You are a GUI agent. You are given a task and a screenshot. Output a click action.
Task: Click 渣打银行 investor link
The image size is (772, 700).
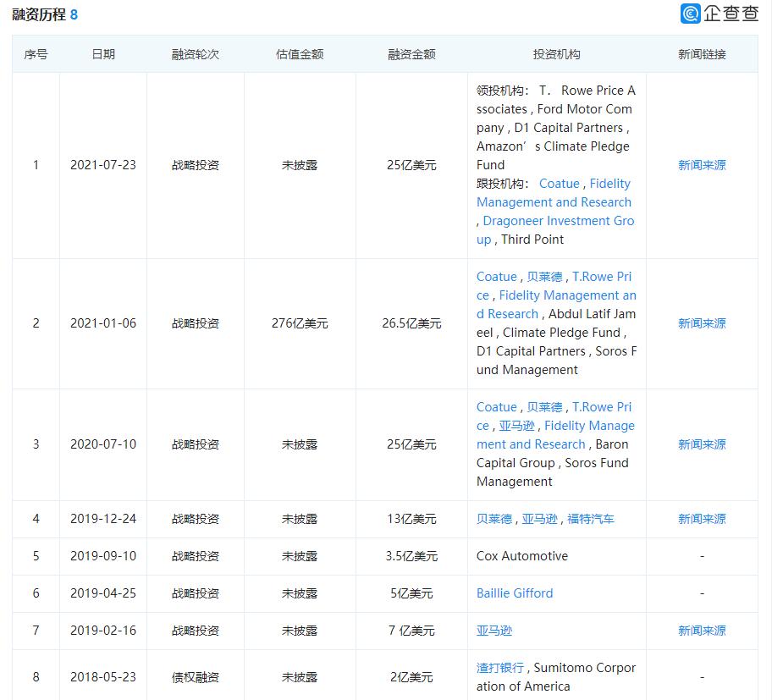click(x=499, y=668)
